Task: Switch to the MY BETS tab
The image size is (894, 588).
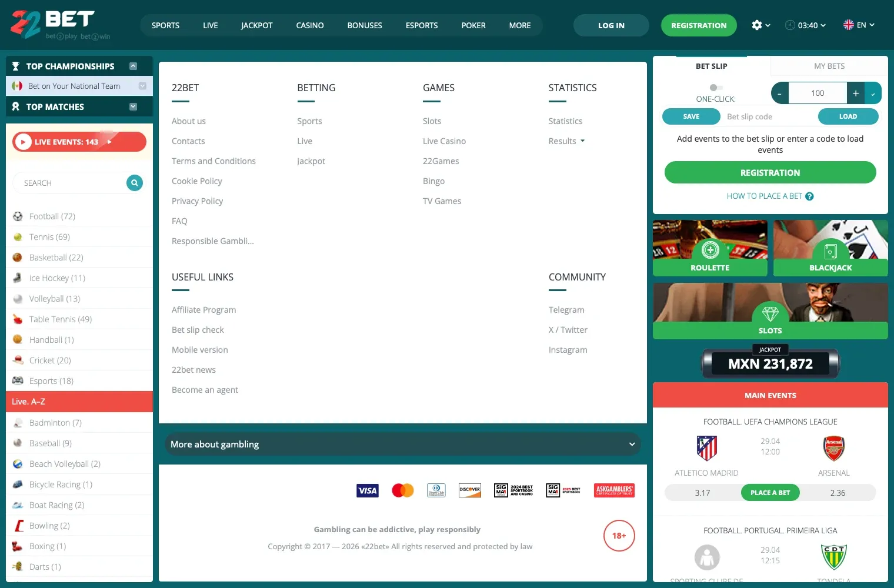Action: 829,66
